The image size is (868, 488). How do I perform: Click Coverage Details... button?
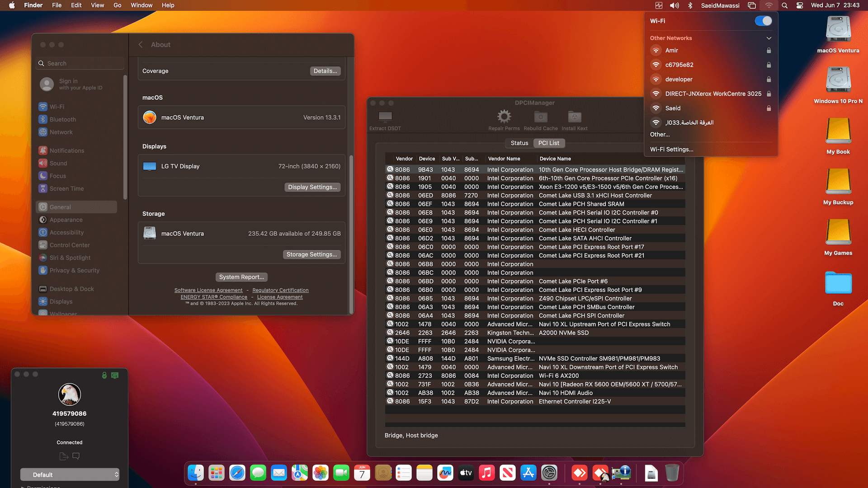(325, 71)
